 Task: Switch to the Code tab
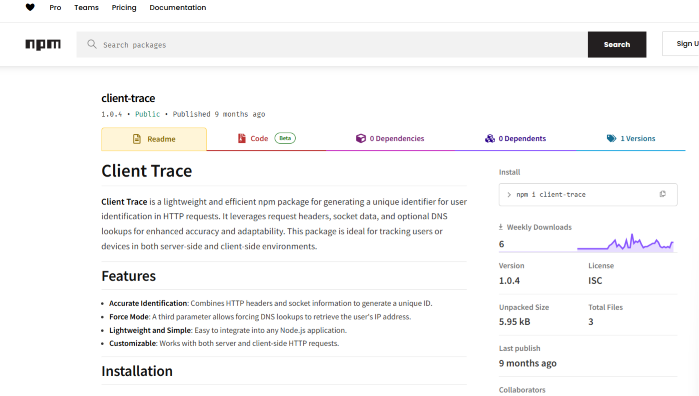[266, 139]
